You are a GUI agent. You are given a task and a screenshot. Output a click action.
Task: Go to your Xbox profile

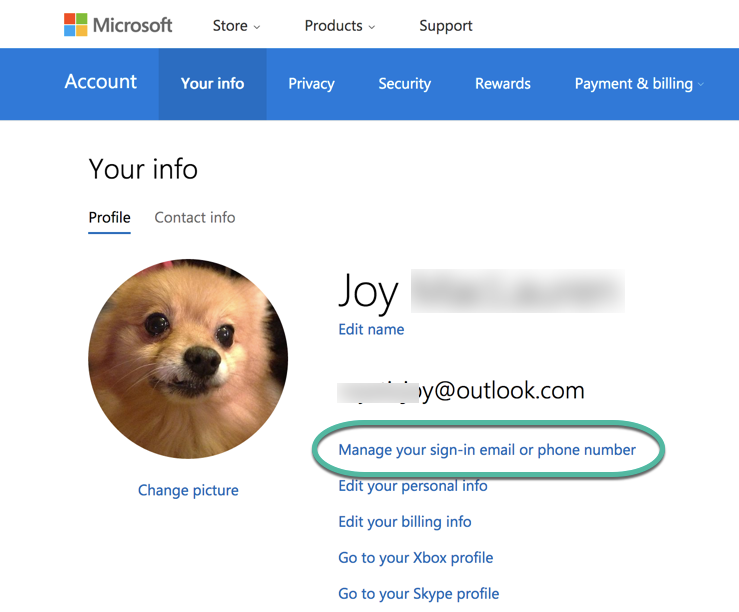416,558
